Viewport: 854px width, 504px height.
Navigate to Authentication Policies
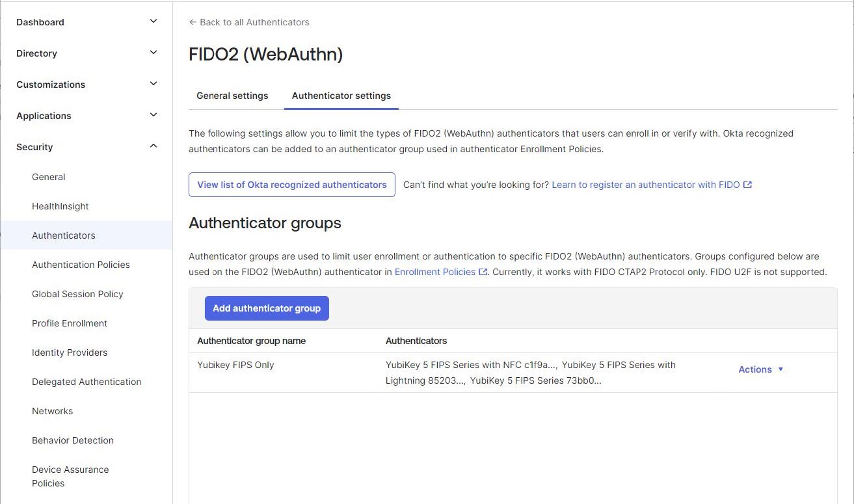[x=81, y=265]
